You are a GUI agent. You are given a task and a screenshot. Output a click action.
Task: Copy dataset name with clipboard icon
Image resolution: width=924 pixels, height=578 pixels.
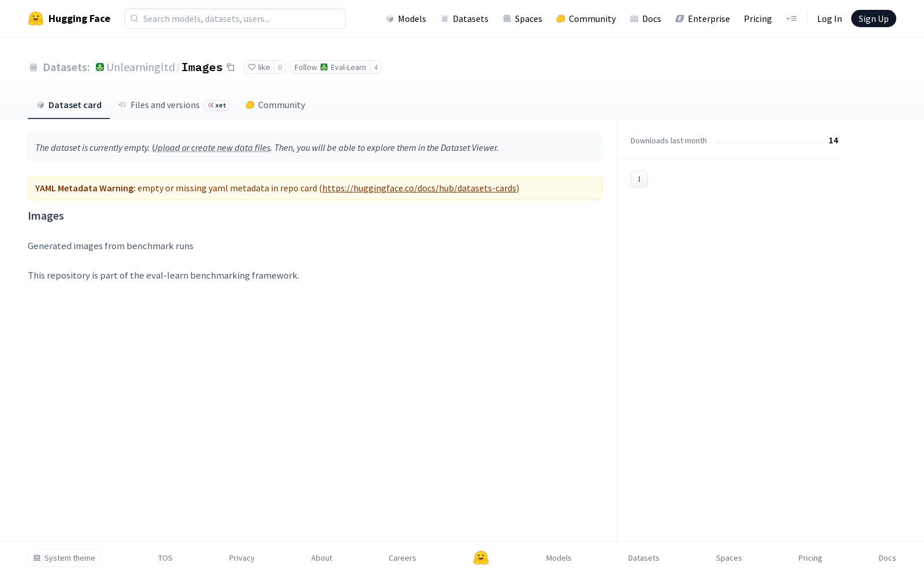pyautogui.click(x=230, y=67)
